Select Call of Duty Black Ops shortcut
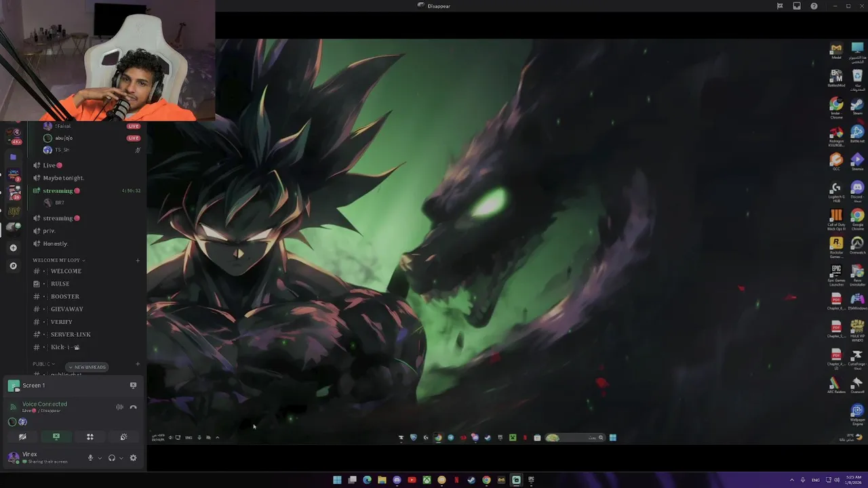The height and width of the screenshot is (488, 868). [x=836, y=219]
